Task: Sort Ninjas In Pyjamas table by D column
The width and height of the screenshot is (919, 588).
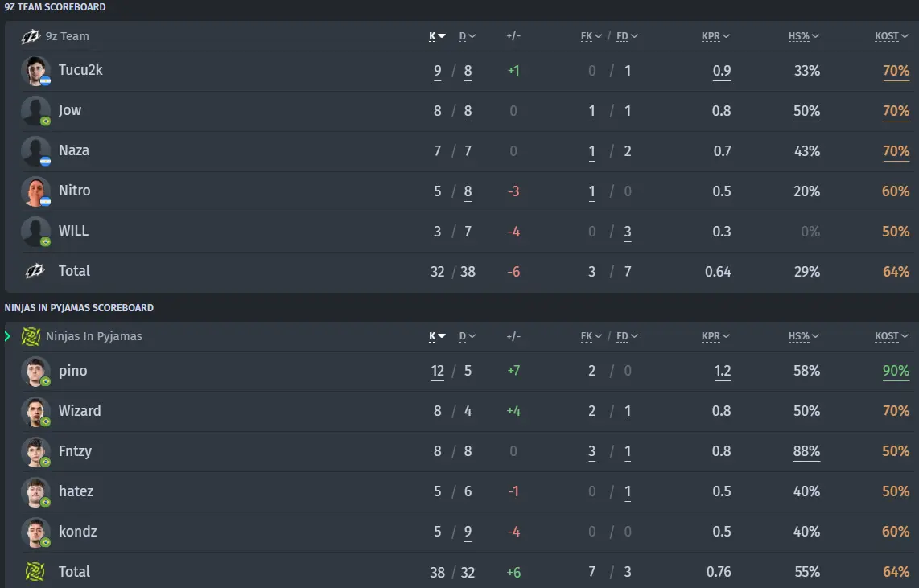Action: coord(467,336)
